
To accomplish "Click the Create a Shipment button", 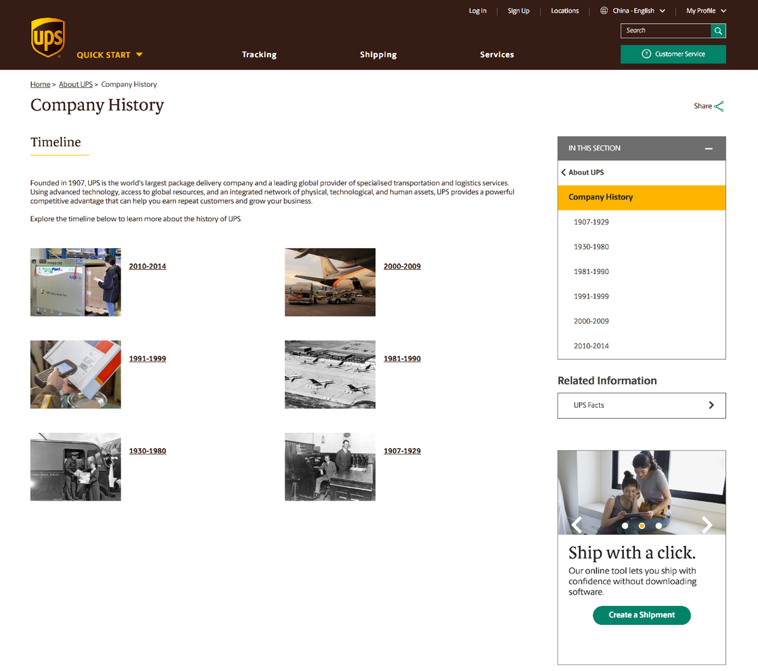I will pyautogui.click(x=641, y=615).
